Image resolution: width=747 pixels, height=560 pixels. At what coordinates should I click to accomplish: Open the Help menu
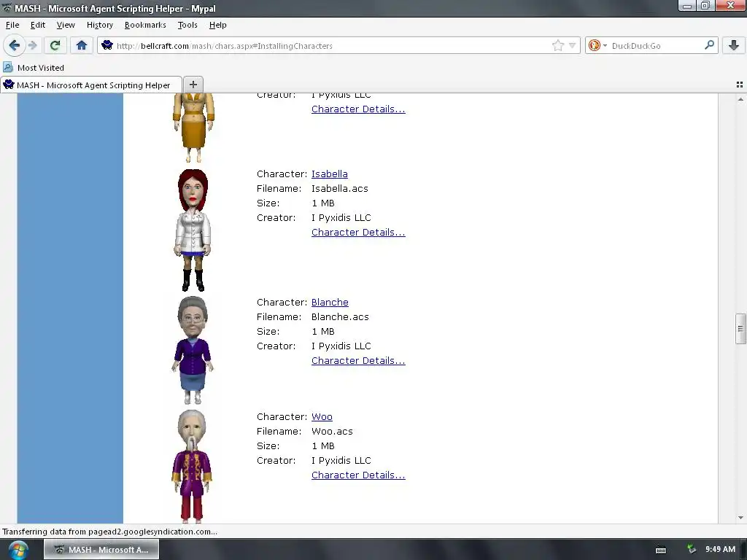coord(217,25)
